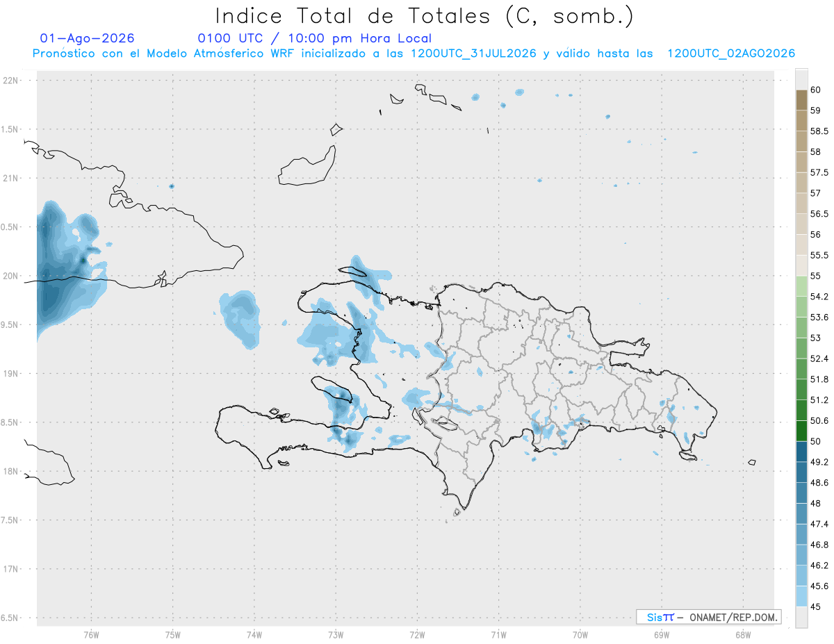Pick the dark blue swatch between 49.2 and 50
This screenshot has height=644, width=834.
tap(801, 452)
